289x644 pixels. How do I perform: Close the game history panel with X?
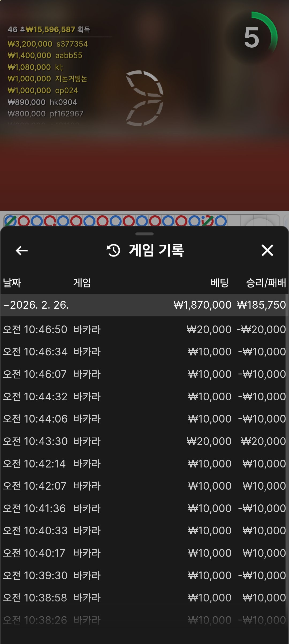click(x=267, y=251)
